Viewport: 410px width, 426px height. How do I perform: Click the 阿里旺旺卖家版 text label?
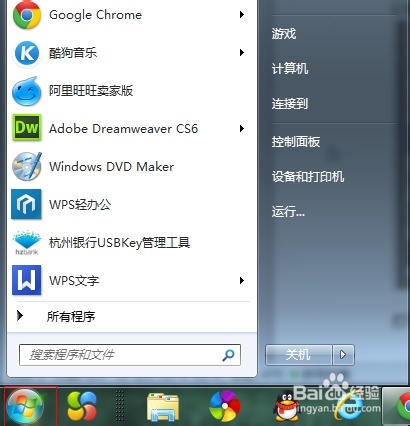91,90
